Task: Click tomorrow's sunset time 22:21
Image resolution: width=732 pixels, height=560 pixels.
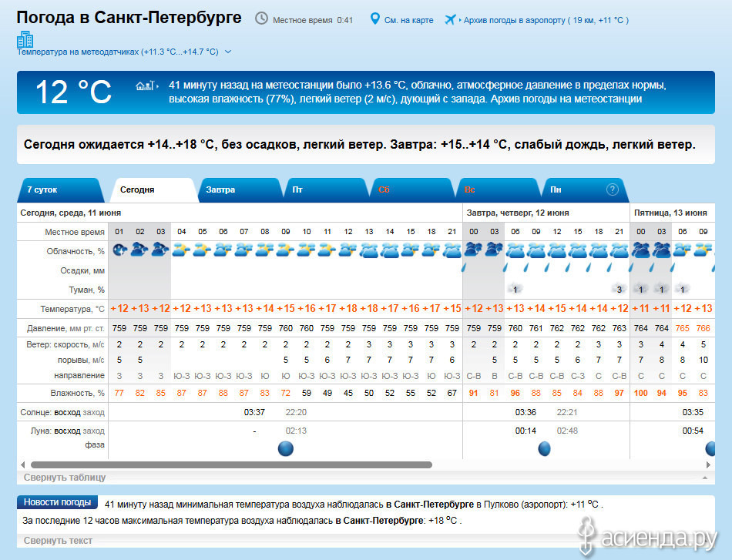Action: pyautogui.click(x=567, y=412)
